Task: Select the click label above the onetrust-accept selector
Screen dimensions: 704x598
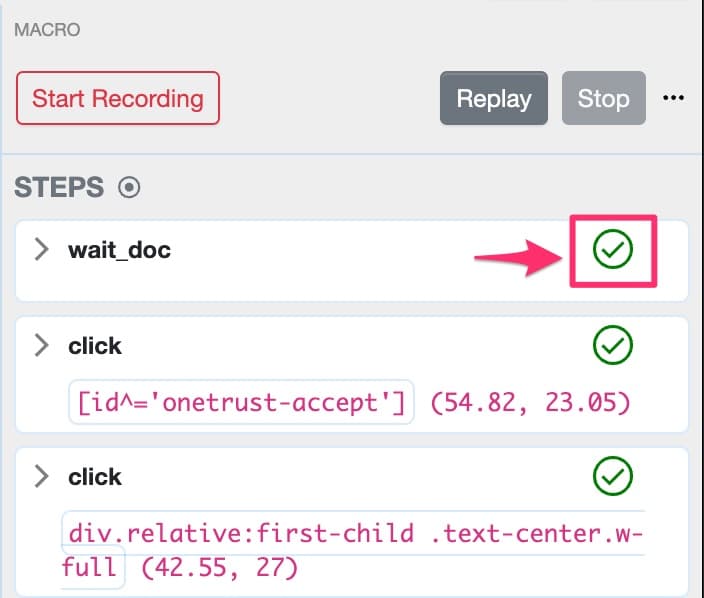Action: (x=95, y=346)
